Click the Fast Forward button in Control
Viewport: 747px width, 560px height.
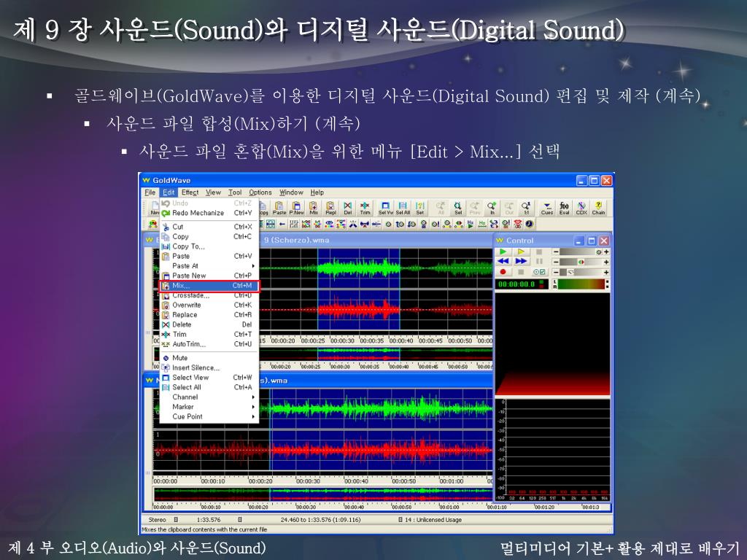521,262
